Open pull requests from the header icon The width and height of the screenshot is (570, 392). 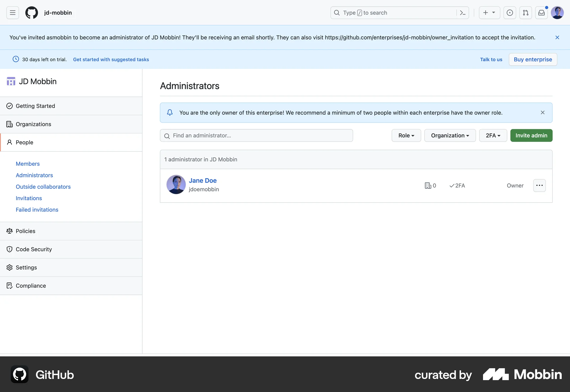pos(525,12)
